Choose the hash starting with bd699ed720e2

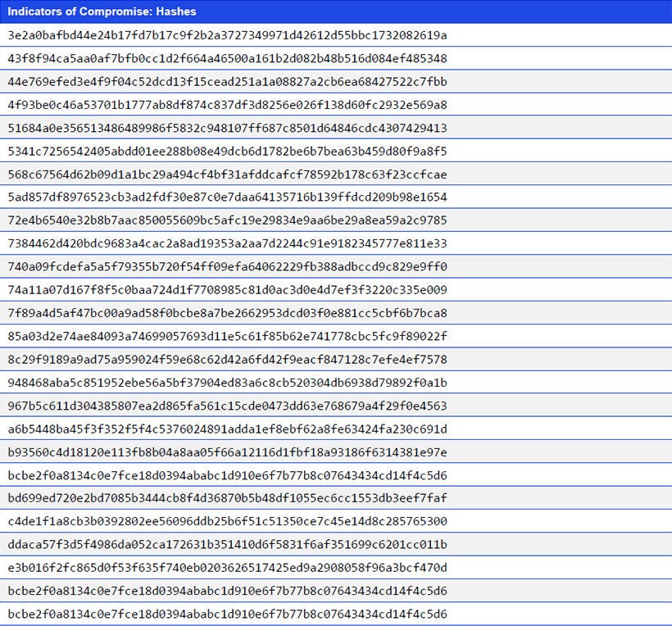click(228, 498)
